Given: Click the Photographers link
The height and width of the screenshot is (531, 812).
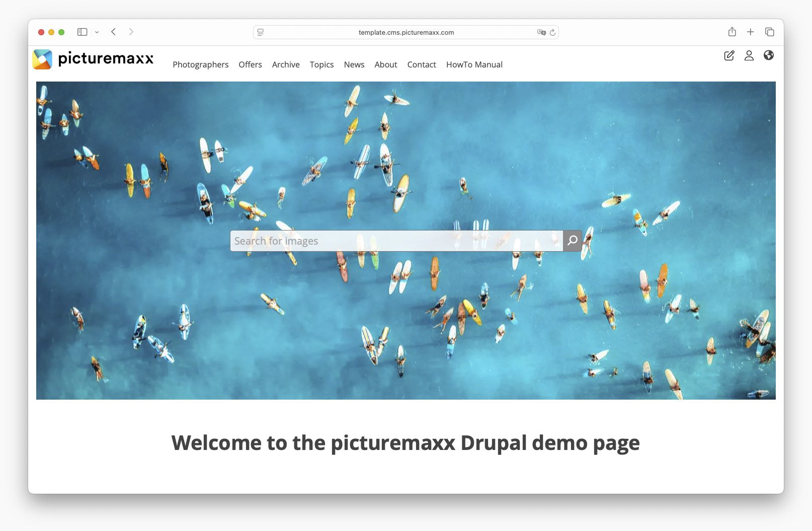Looking at the screenshot, I should coord(200,64).
